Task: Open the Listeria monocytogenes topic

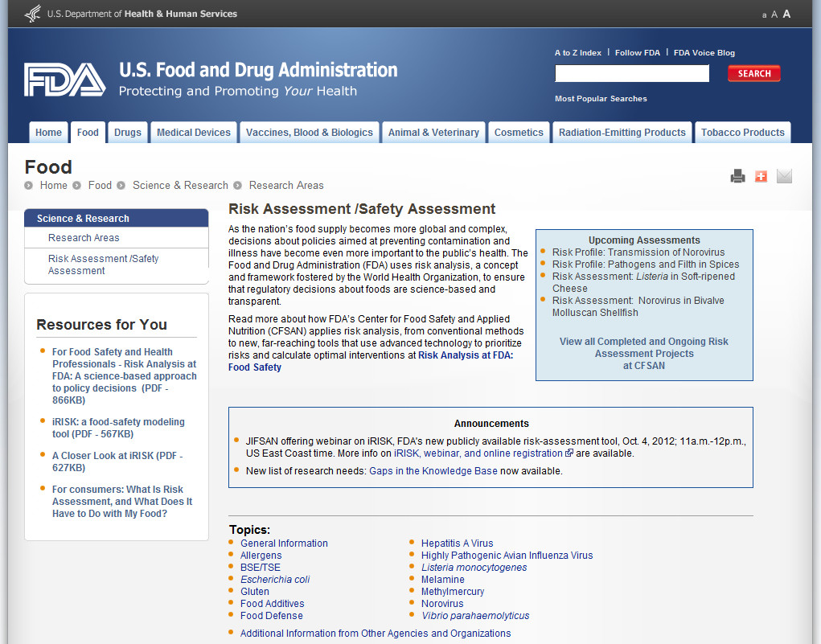Action: pos(474,568)
